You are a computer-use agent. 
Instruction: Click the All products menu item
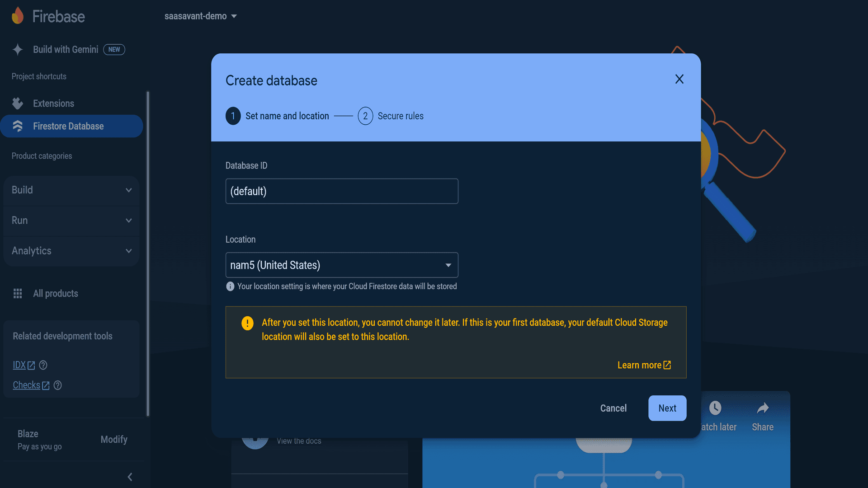tap(55, 293)
